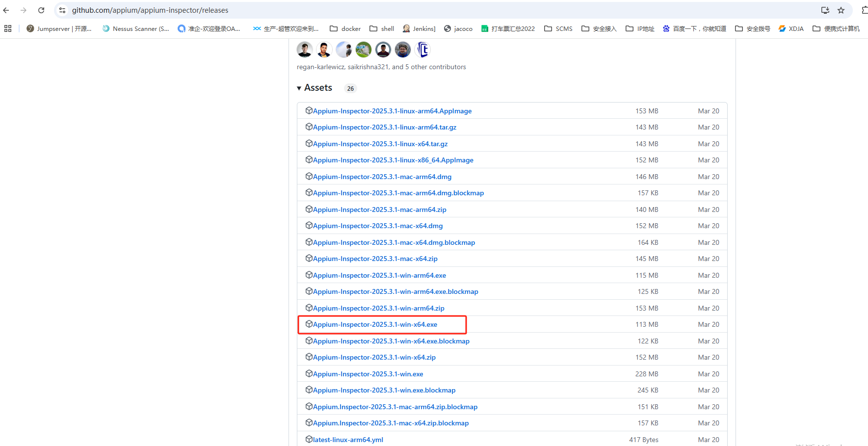
Task: Open Nessus Scanner bookmark
Action: pos(135,28)
